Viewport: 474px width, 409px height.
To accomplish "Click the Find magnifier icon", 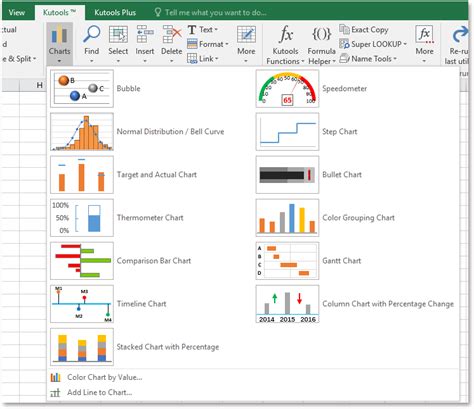I will (92, 34).
